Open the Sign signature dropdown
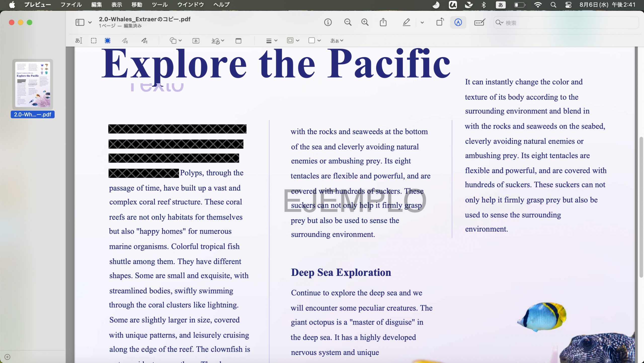This screenshot has width=644, height=363. 218,41
